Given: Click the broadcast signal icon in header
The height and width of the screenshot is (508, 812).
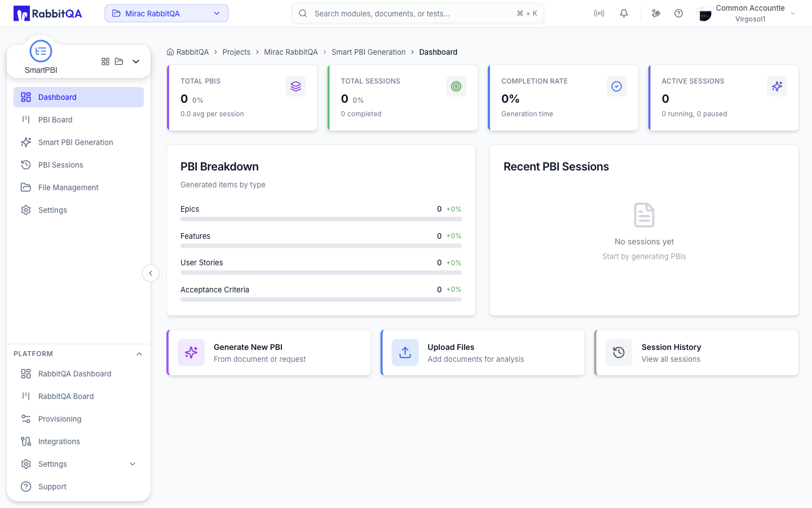Looking at the screenshot, I should coord(599,14).
